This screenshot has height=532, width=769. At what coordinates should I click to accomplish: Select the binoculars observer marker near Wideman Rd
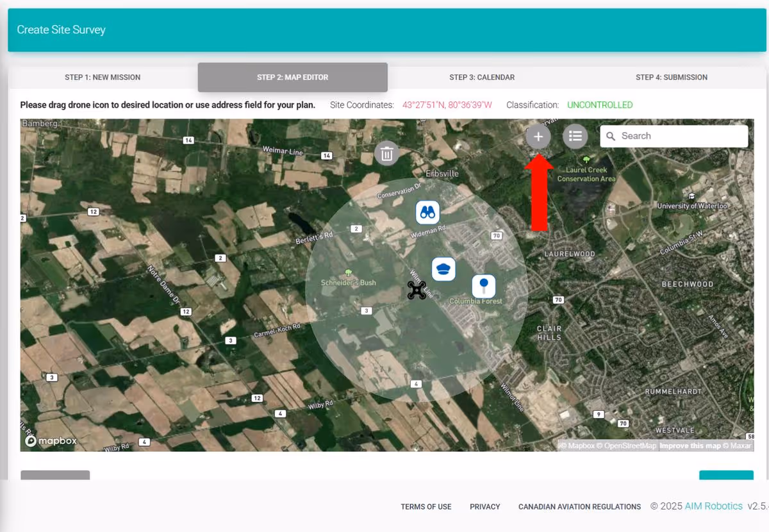[427, 212]
